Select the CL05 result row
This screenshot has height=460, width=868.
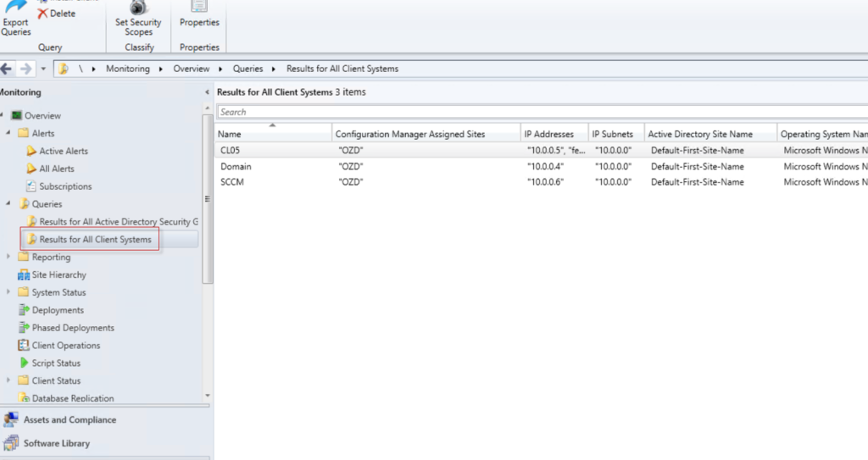pyautogui.click(x=542, y=150)
